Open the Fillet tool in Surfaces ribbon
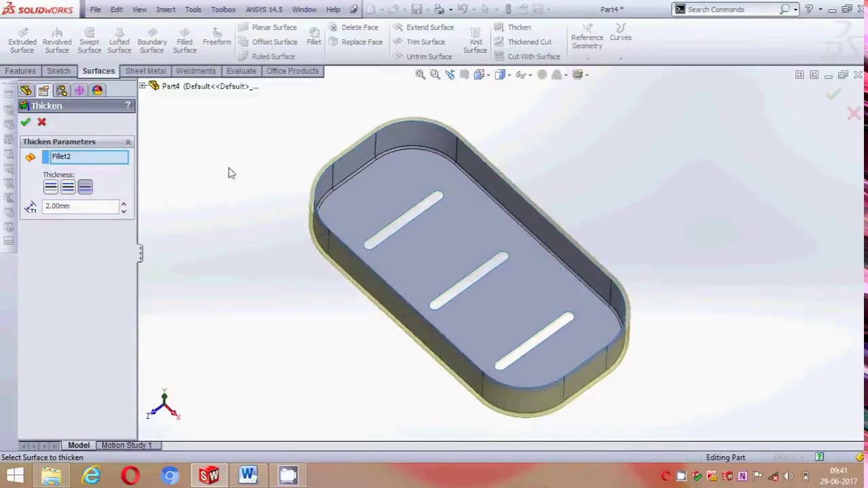Viewport: 868px width, 488px height. point(314,37)
